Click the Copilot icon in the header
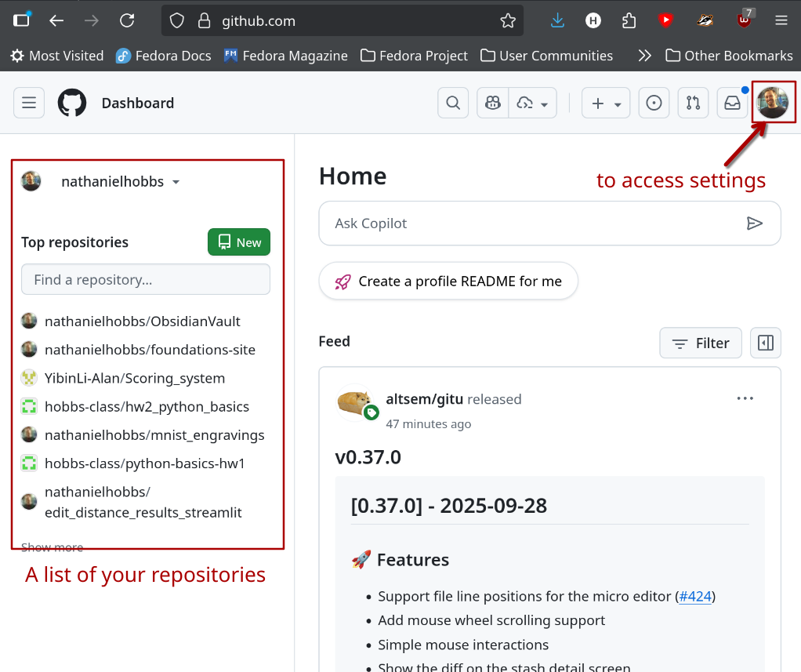Image resolution: width=801 pixels, height=672 pixels. (x=492, y=102)
